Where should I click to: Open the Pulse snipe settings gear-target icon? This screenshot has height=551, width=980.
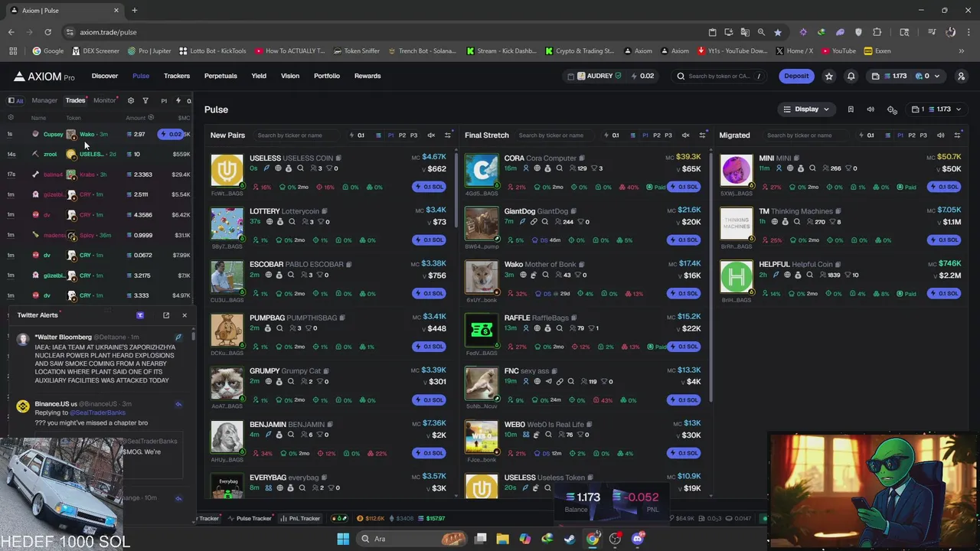pyautogui.click(x=892, y=109)
